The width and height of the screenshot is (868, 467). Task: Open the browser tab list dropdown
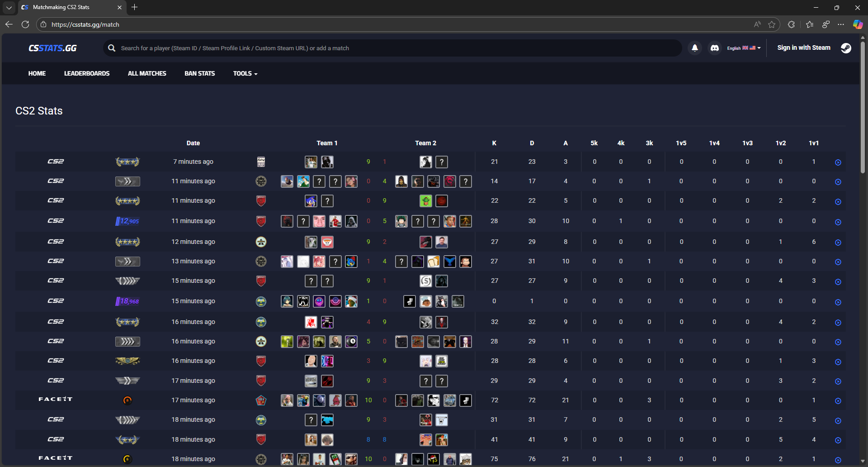coord(9,7)
